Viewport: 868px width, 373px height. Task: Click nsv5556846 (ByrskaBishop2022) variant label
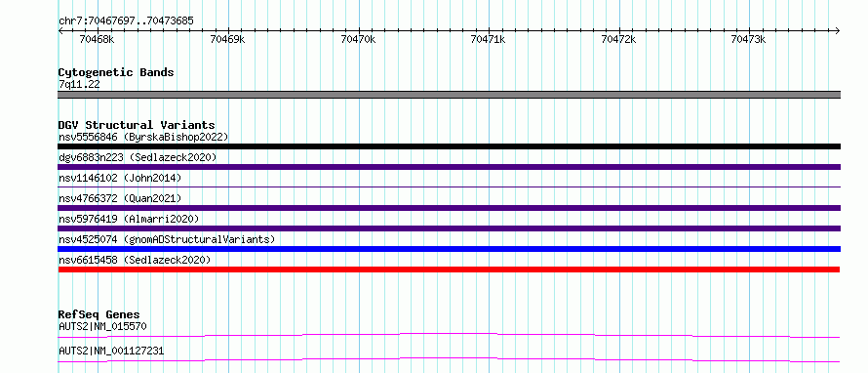[143, 137]
